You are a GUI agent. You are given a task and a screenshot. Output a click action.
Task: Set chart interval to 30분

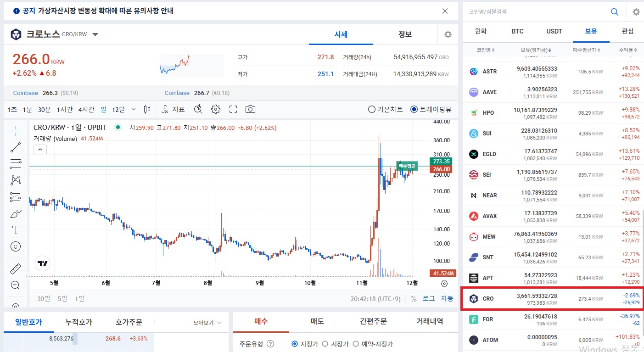pos(45,109)
